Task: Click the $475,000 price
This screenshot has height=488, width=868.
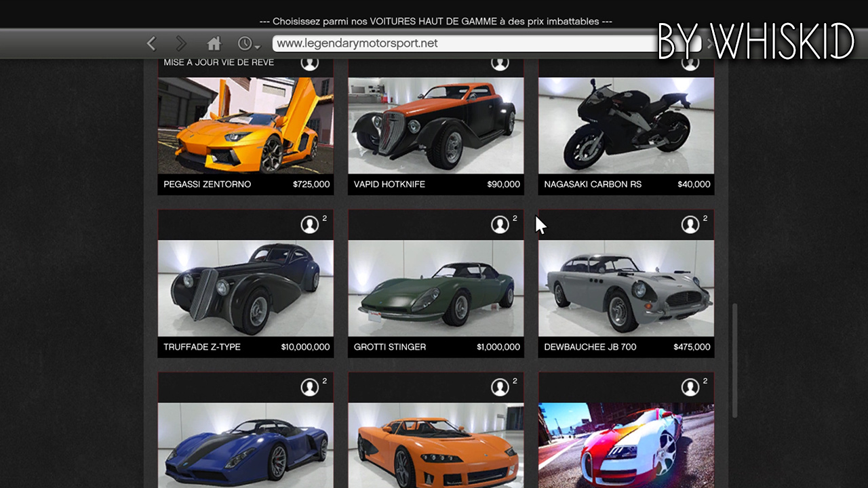Action: (x=692, y=347)
